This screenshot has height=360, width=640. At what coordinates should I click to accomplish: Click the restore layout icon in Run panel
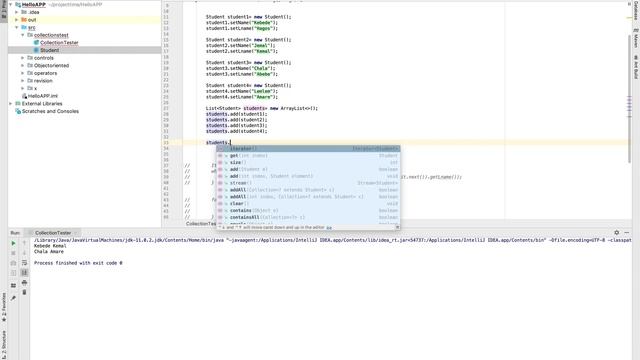13,286
